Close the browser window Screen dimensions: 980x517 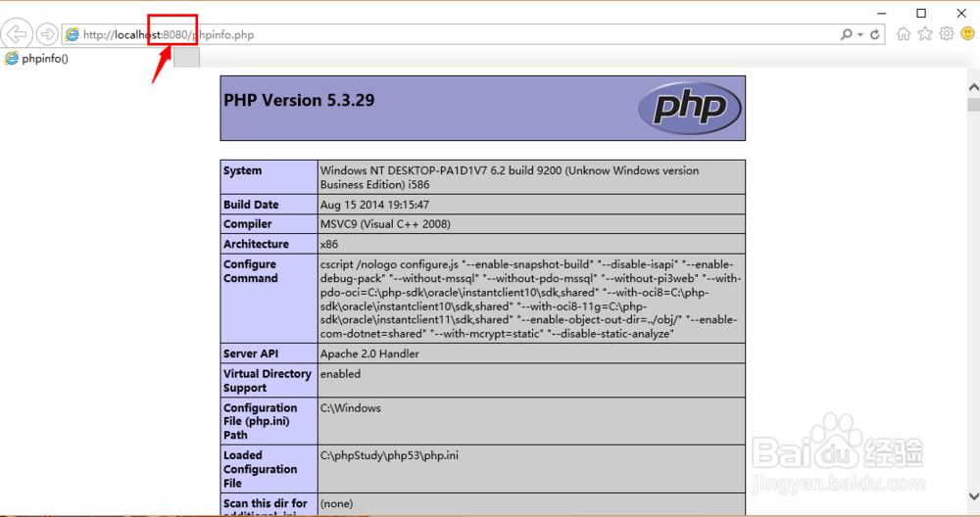[961, 13]
